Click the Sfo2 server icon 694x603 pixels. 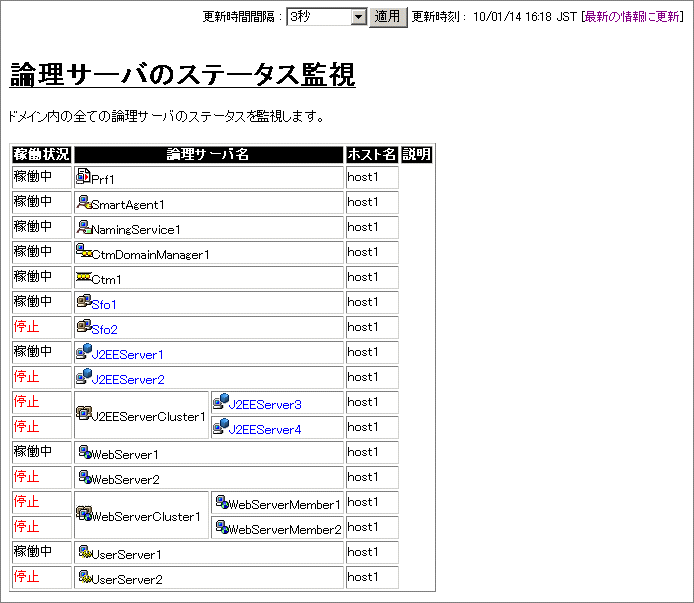[x=84, y=326]
